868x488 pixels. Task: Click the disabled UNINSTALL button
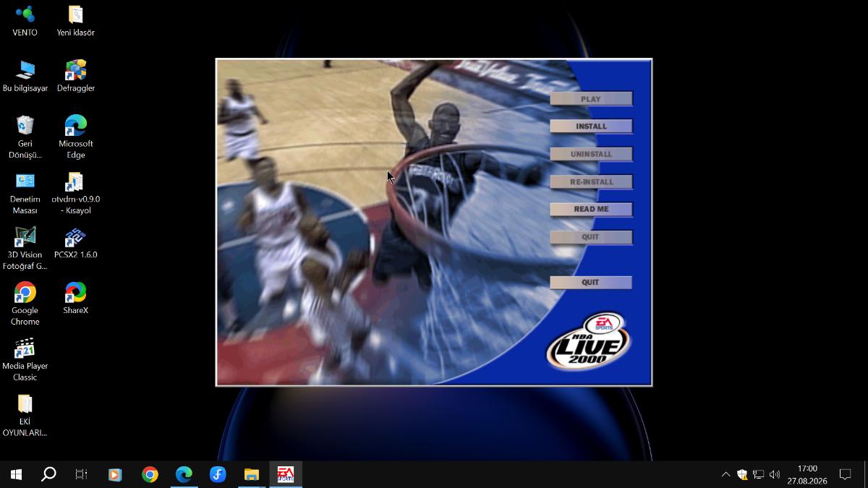(591, 154)
